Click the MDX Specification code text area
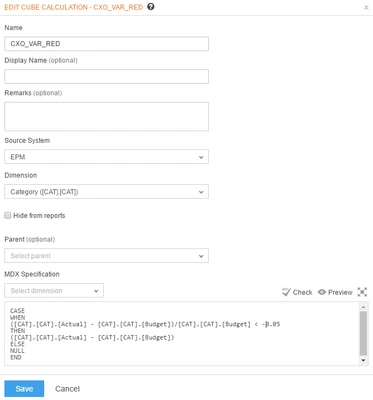This screenshot has height=400, width=373. [182, 333]
